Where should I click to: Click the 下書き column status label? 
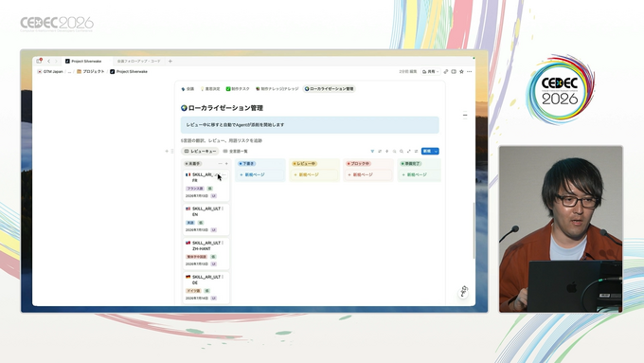coord(247,164)
